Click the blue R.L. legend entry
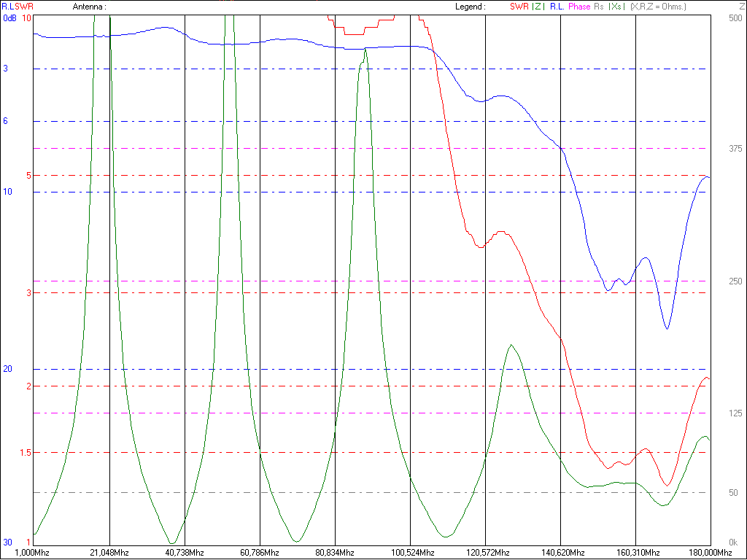Viewport: 747px width, 560px height. click(557, 7)
